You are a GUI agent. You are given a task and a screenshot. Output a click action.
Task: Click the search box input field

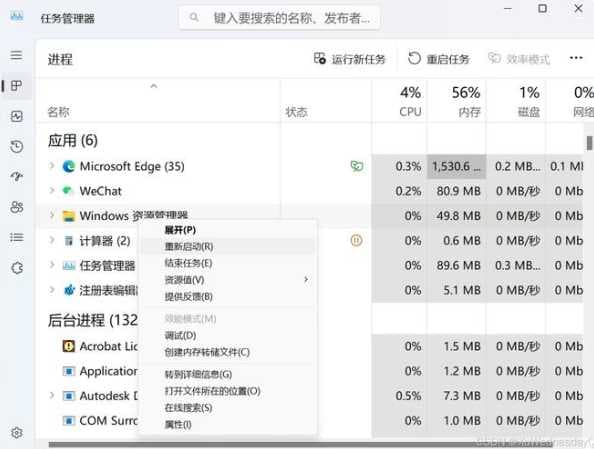[279, 17]
